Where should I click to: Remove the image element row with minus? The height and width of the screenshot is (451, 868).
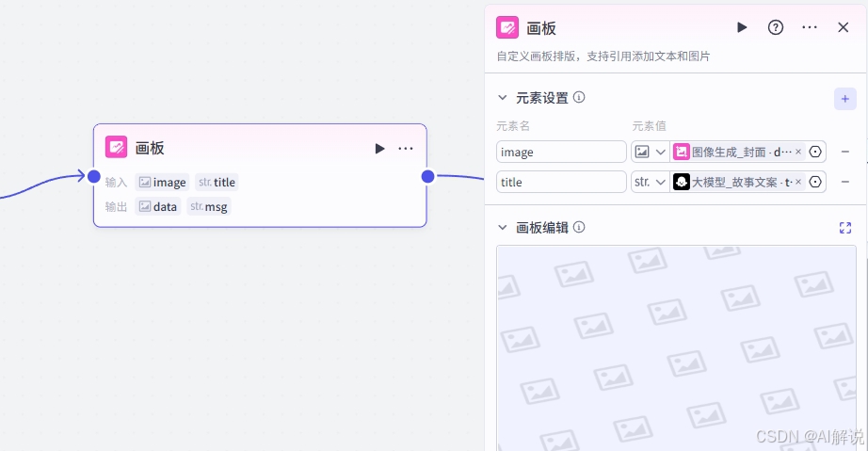845,152
